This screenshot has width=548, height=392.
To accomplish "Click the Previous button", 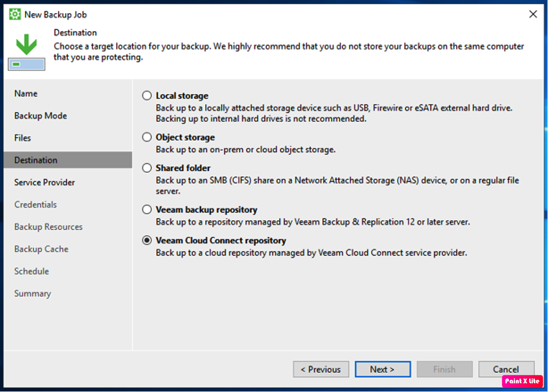I will [x=321, y=369].
